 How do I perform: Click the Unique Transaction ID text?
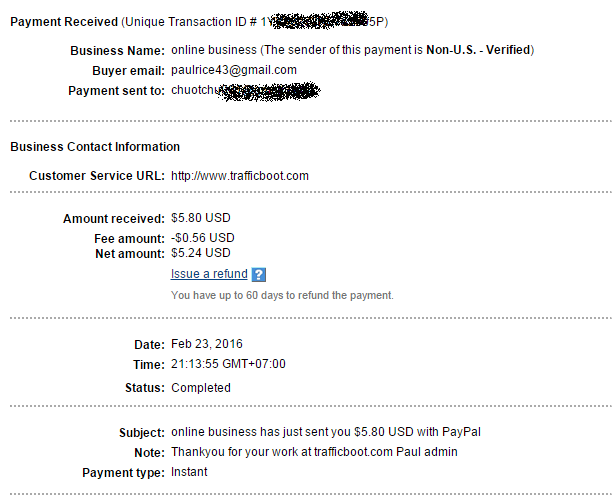[x=255, y=21]
